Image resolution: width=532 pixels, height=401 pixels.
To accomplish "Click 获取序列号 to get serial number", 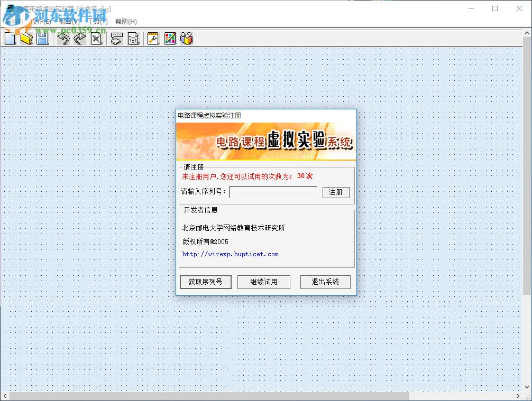I will pyautogui.click(x=206, y=282).
